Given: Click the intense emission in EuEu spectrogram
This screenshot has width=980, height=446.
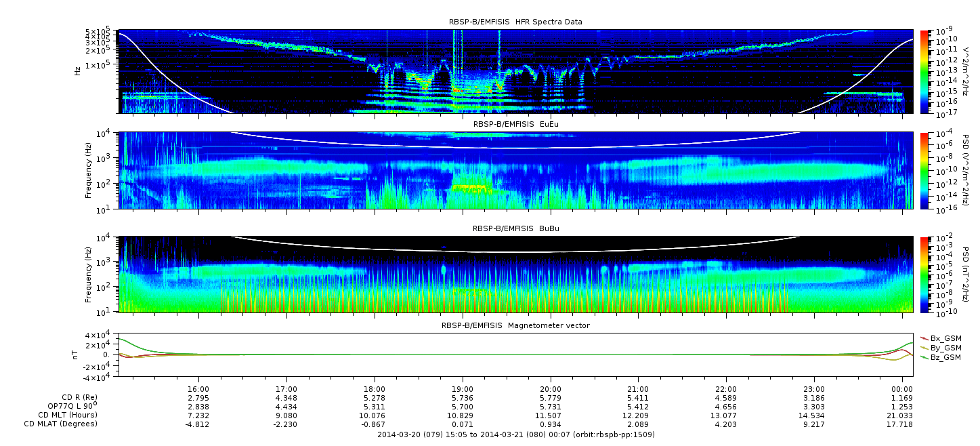Looking at the screenshot, I should click(469, 186).
